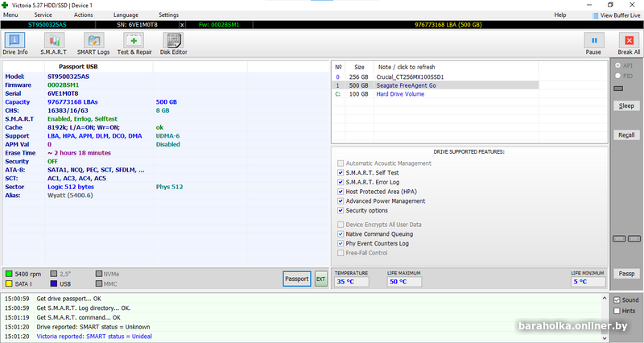This screenshot has height=343, width=644.
Task: Click 'Drive reported: SMART status = Unknown' log line
Action: point(93,327)
